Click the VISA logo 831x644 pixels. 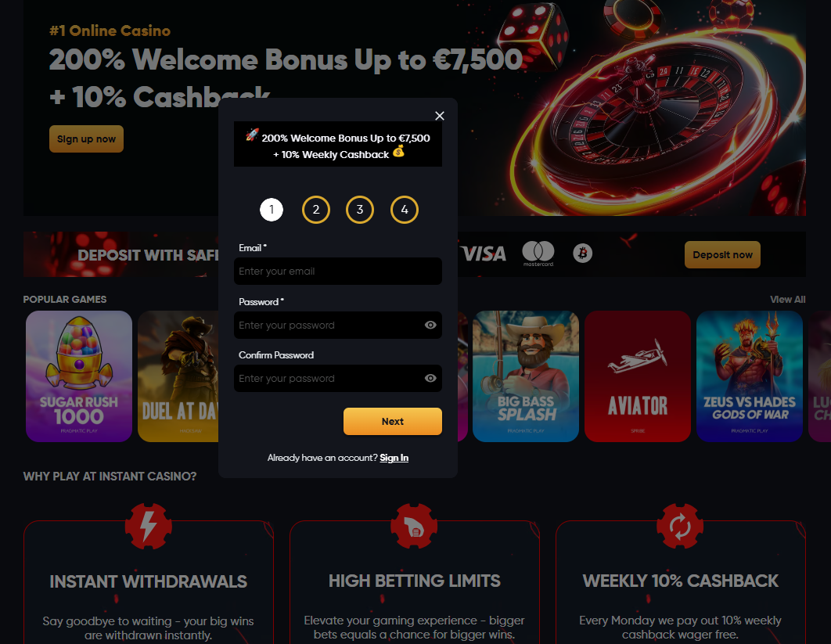click(x=484, y=254)
